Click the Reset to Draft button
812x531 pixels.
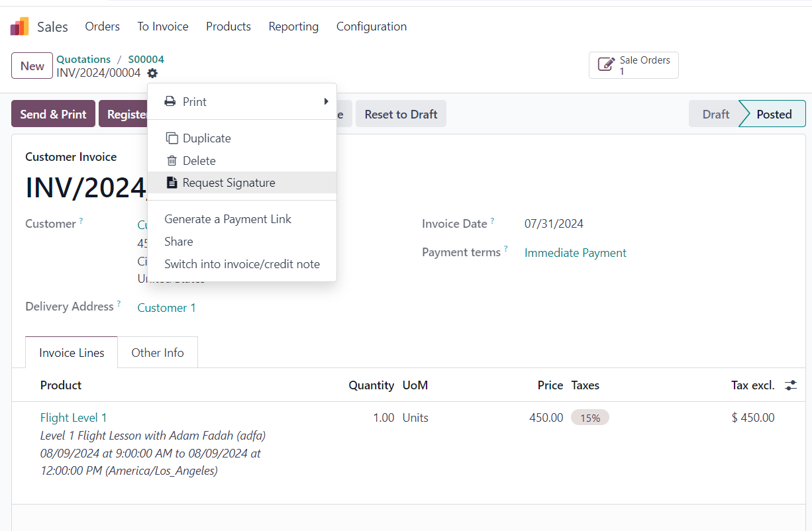401,114
